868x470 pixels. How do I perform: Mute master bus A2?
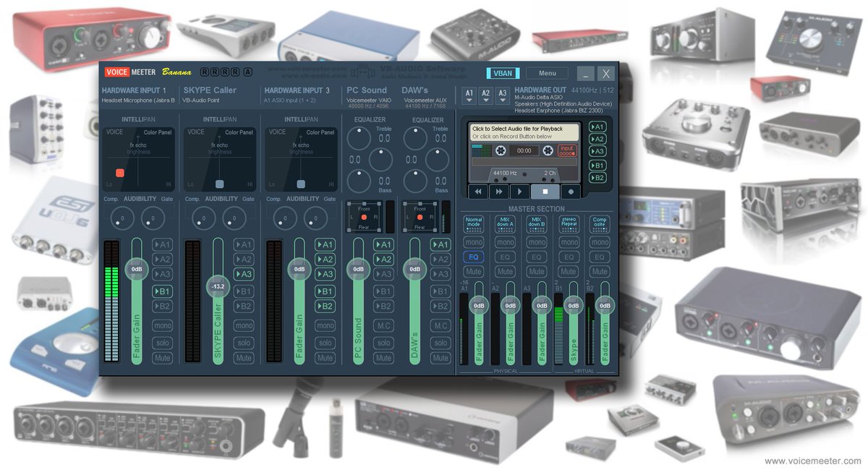click(505, 271)
